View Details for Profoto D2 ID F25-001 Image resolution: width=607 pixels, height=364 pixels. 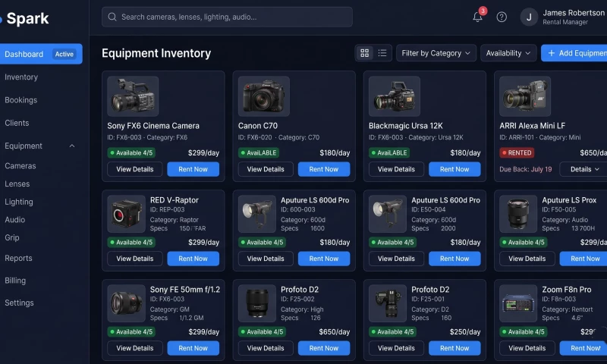click(x=396, y=348)
